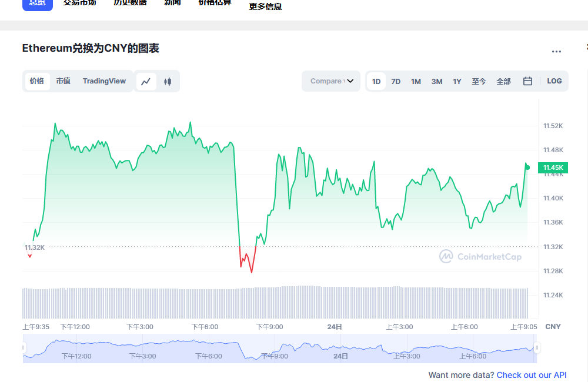This screenshot has height=382, width=588.
Task: Select the 1Y time range
Action: [457, 81]
